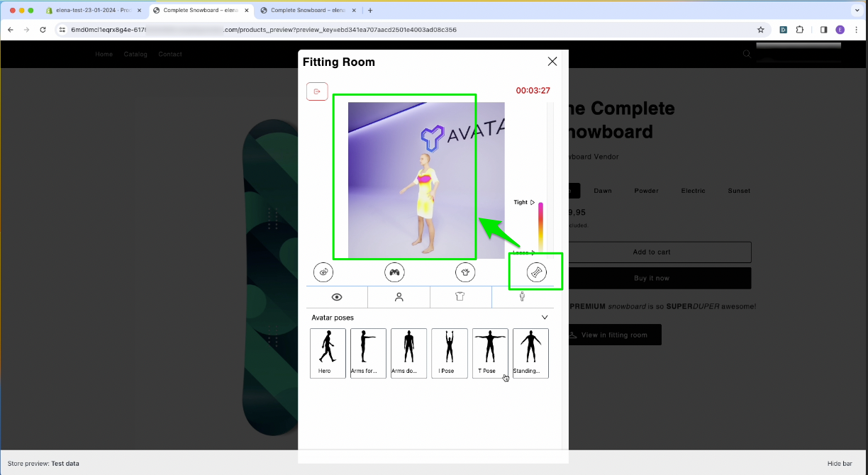Click the Home link in store header

pyautogui.click(x=104, y=54)
